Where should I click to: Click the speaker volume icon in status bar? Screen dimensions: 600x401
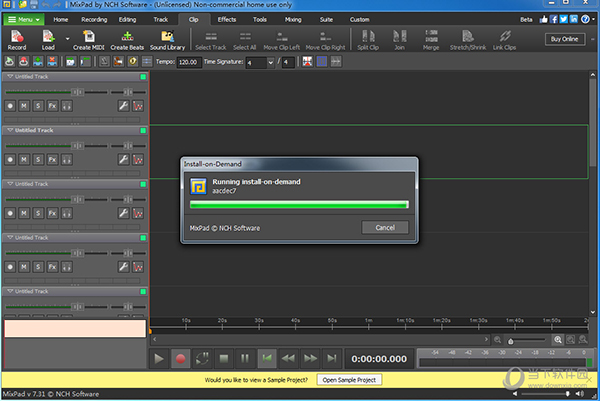(580, 394)
